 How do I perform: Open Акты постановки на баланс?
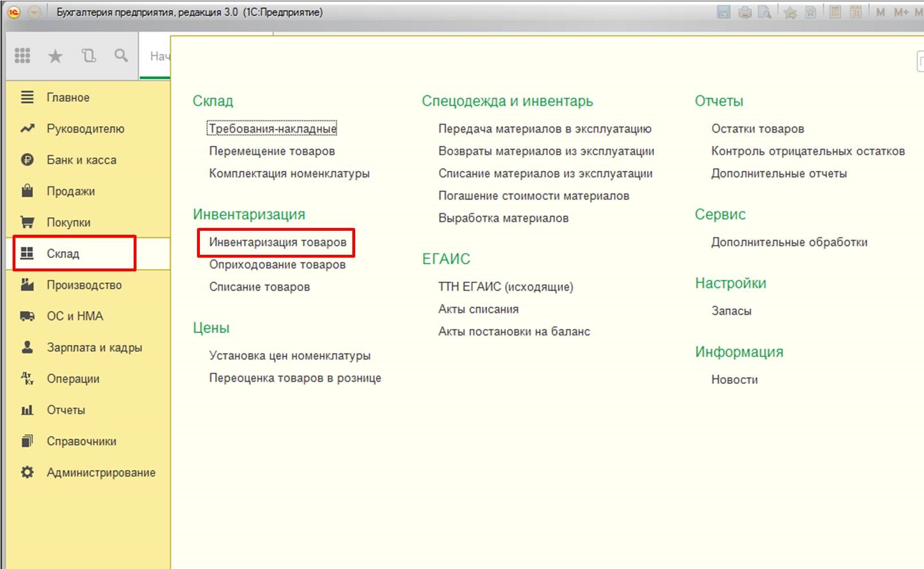[514, 331]
